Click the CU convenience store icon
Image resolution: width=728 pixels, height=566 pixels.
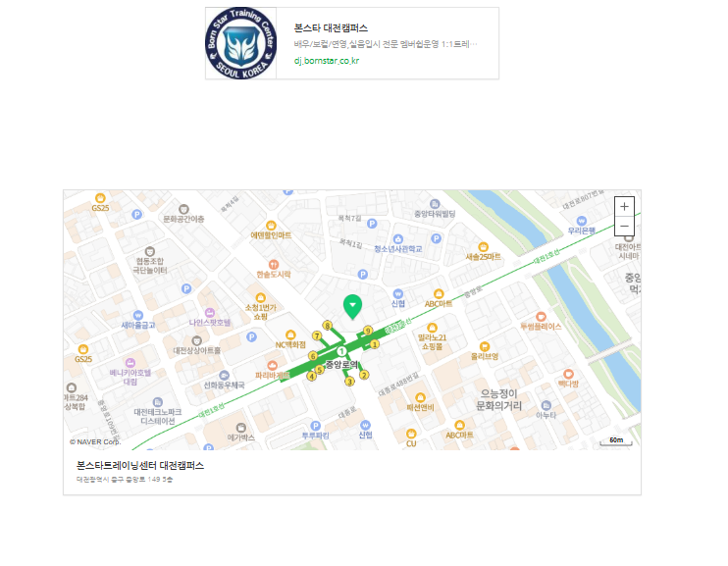[x=411, y=434]
